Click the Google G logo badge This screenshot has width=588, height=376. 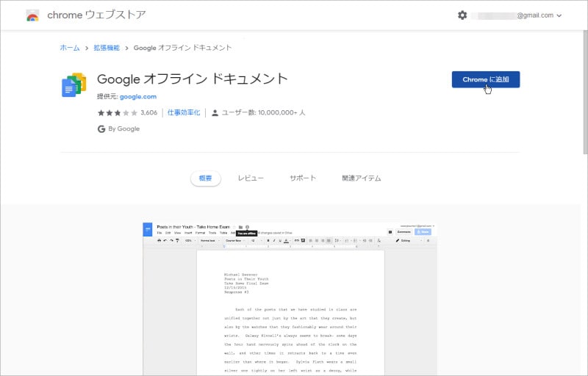[x=101, y=129]
